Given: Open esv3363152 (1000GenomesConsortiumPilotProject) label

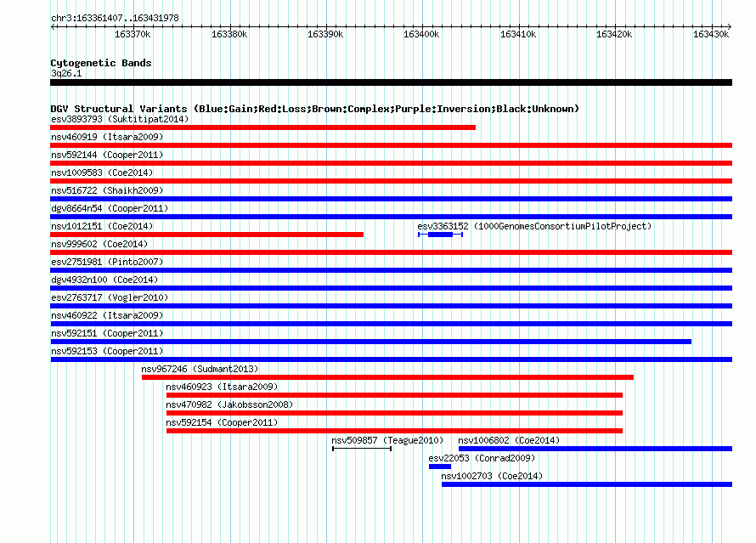Looking at the screenshot, I should click(x=534, y=226).
